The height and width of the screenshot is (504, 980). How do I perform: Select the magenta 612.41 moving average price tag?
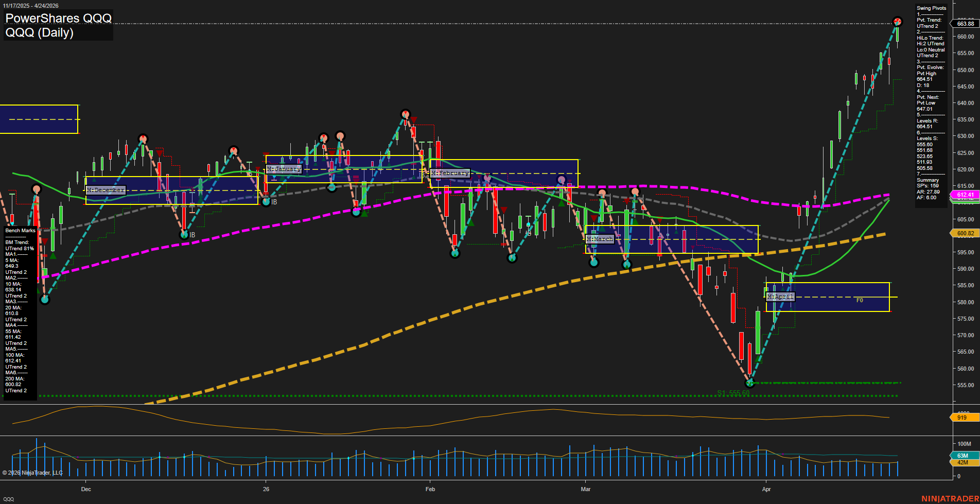(x=965, y=195)
